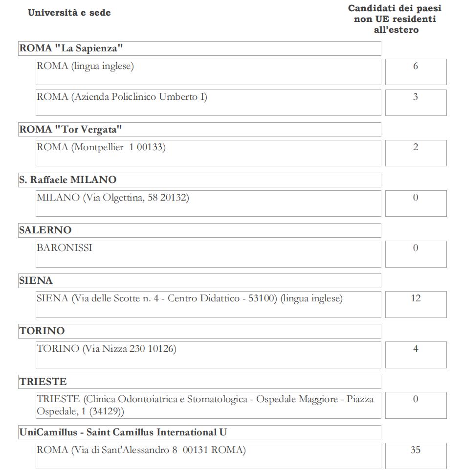Click the S. Raffaele MILANO header

coord(199,180)
